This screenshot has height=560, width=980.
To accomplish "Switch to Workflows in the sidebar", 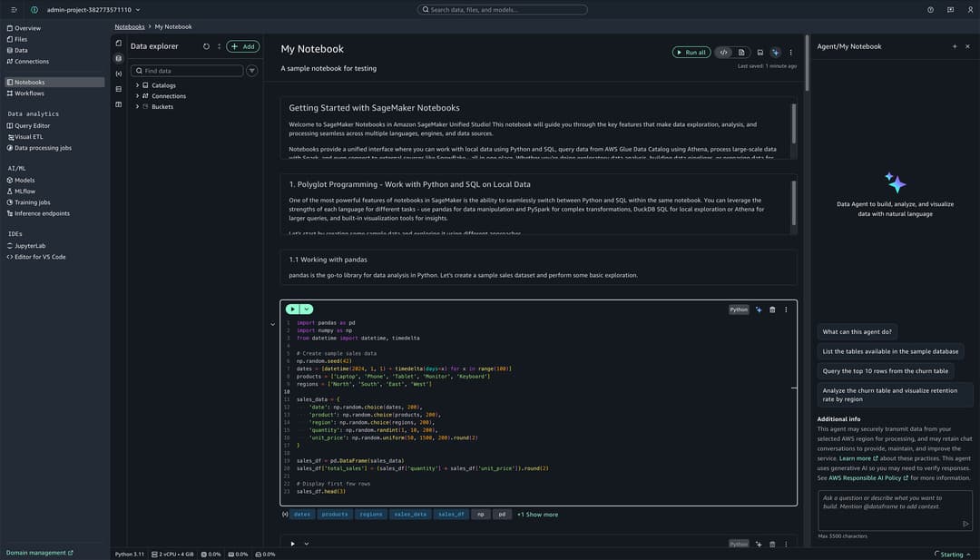I will click(29, 93).
